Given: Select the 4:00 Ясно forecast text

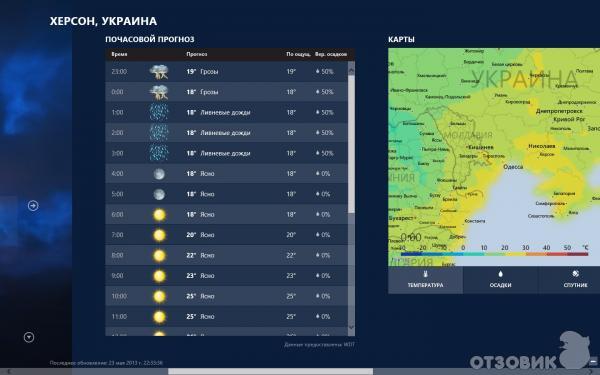Looking at the screenshot, I should click(200, 174).
